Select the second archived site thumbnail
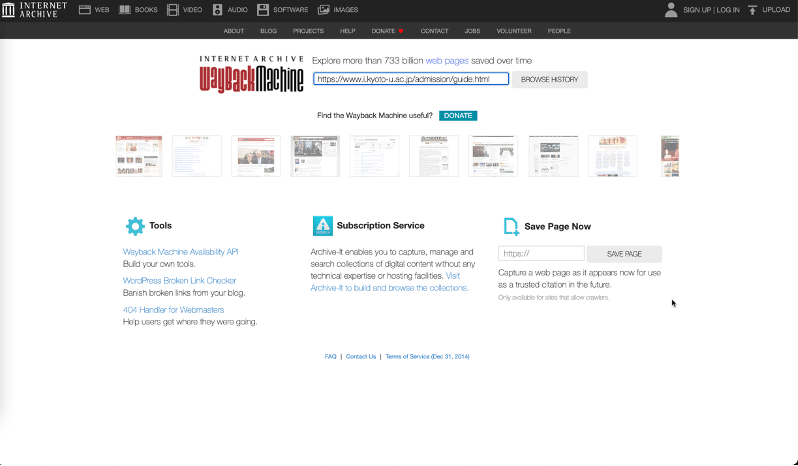This screenshot has height=466, width=798. point(197,156)
